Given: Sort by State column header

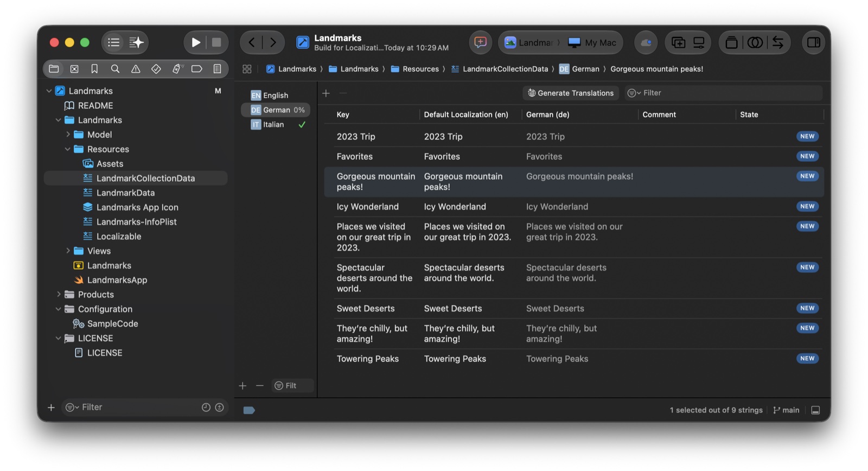Looking at the screenshot, I should pos(749,114).
